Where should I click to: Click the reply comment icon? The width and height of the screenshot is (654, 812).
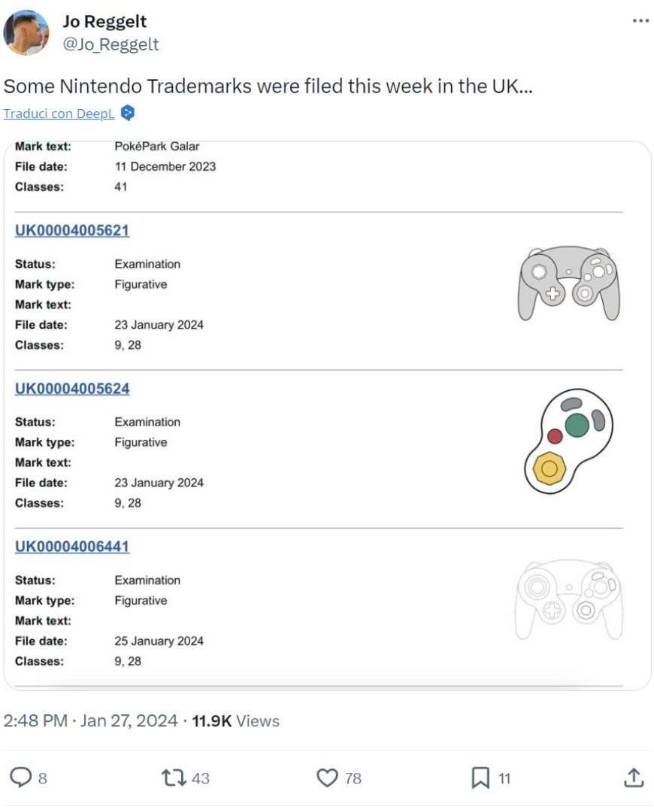[22, 777]
